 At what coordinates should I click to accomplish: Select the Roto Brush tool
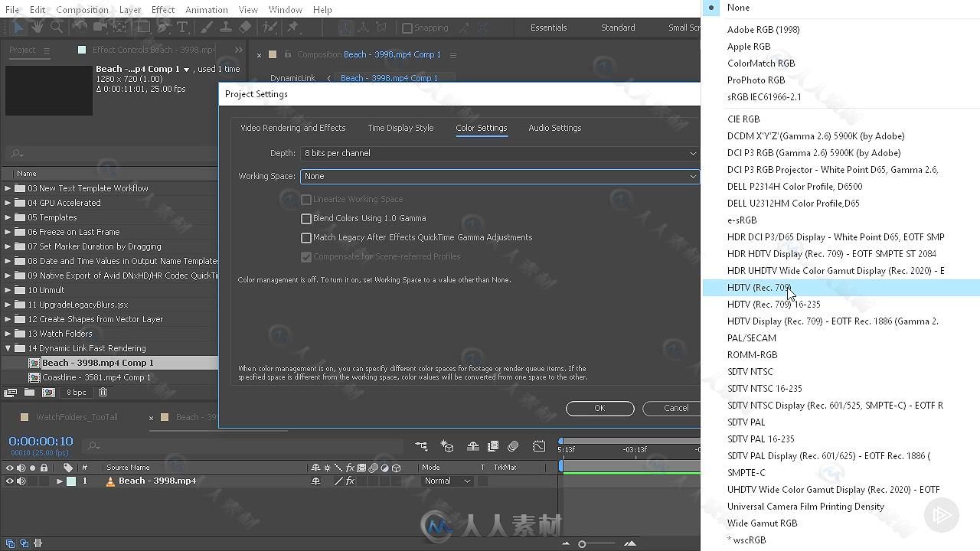[x=269, y=28]
